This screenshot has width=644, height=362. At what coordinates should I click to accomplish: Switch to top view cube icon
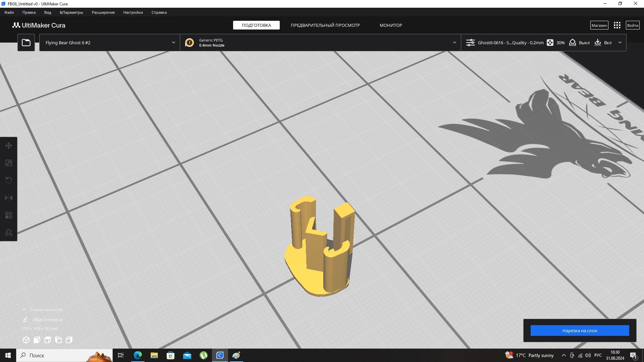tap(48, 340)
